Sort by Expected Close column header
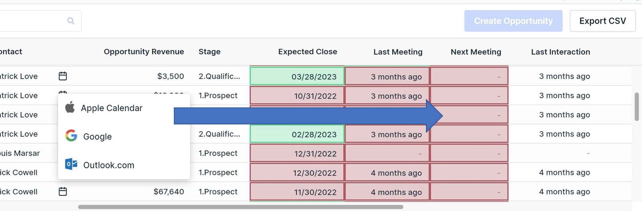 click(x=307, y=52)
